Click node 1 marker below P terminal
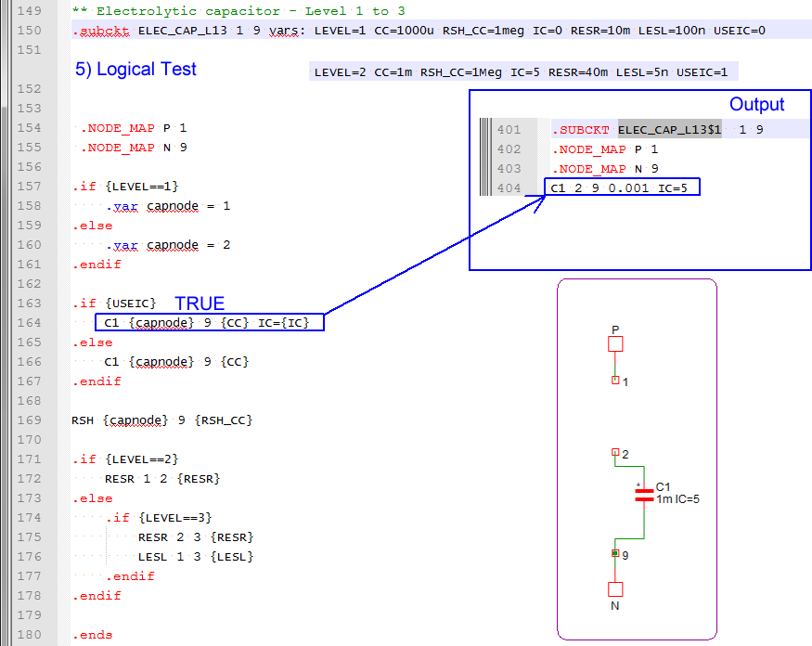The height and width of the screenshot is (646, 812). pyautogui.click(x=614, y=381)
